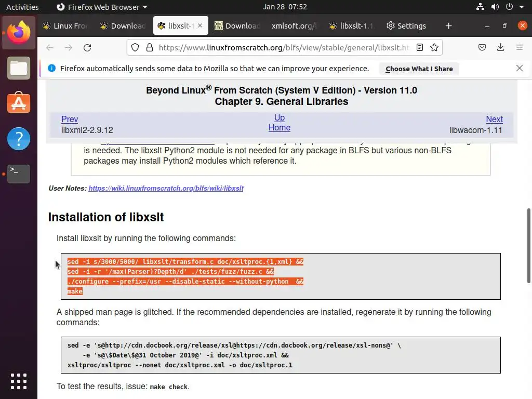Open Terminal from the dock

click(x=19, y=174)
